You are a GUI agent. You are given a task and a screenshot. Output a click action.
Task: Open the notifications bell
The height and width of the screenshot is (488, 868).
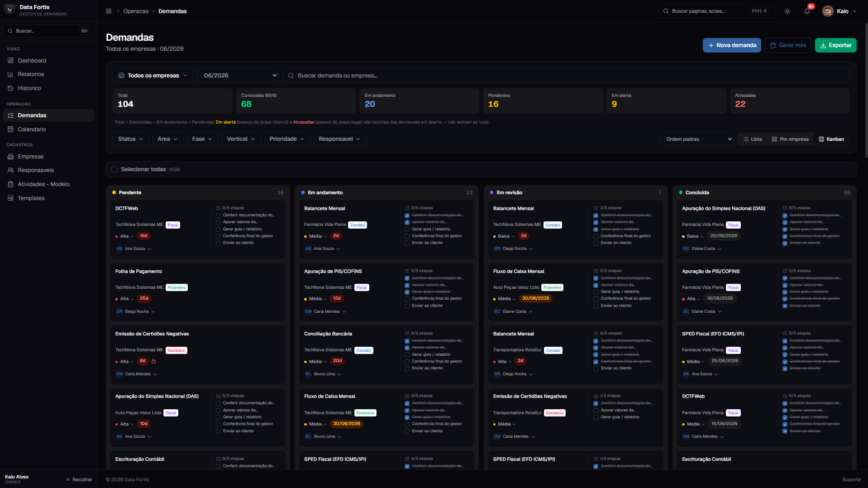(807, 11)
